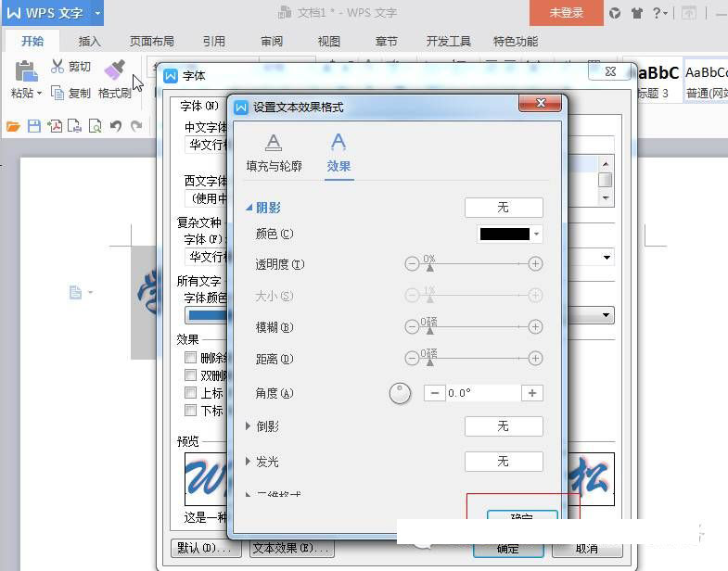The height and width of the screenshot is (571, 728).
Task: Open the 引用 ribbon tab
Action: point(214,42)
